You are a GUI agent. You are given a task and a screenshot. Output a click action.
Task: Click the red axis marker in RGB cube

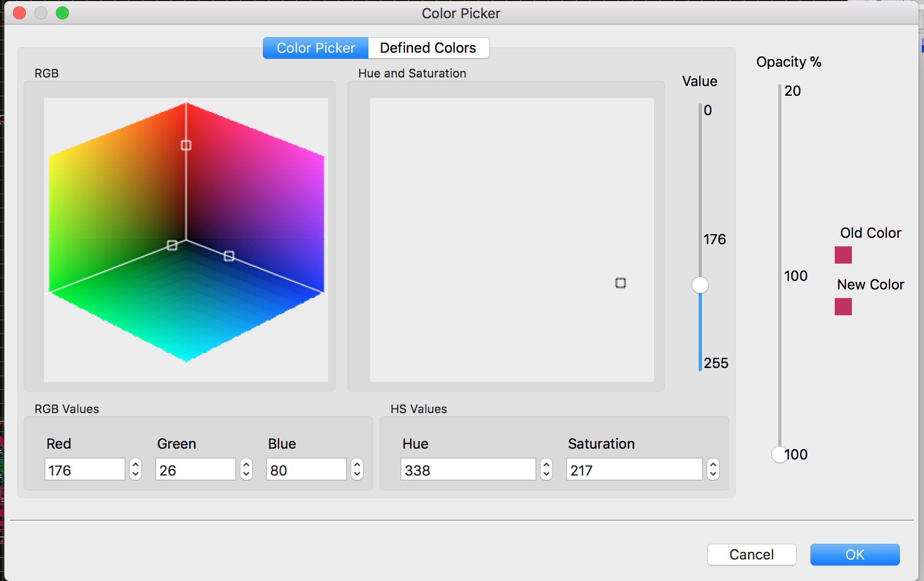click(186, 145)
